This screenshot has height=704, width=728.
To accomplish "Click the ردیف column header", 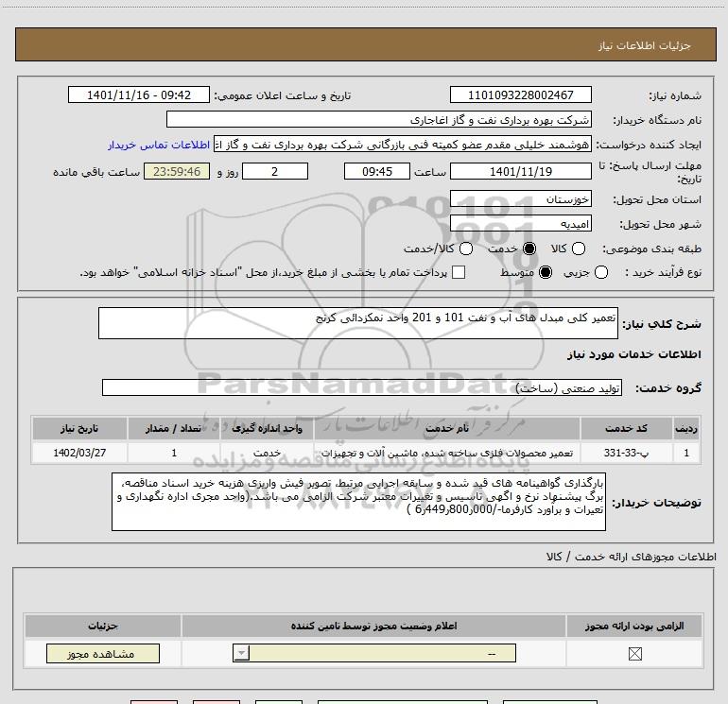I will click(x=686, y=428).
